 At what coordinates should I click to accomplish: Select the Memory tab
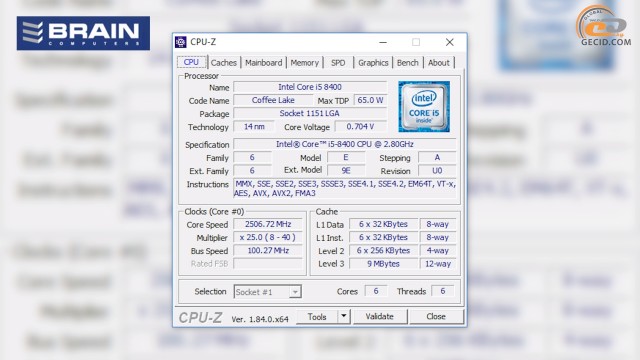(x=304, y=63)
